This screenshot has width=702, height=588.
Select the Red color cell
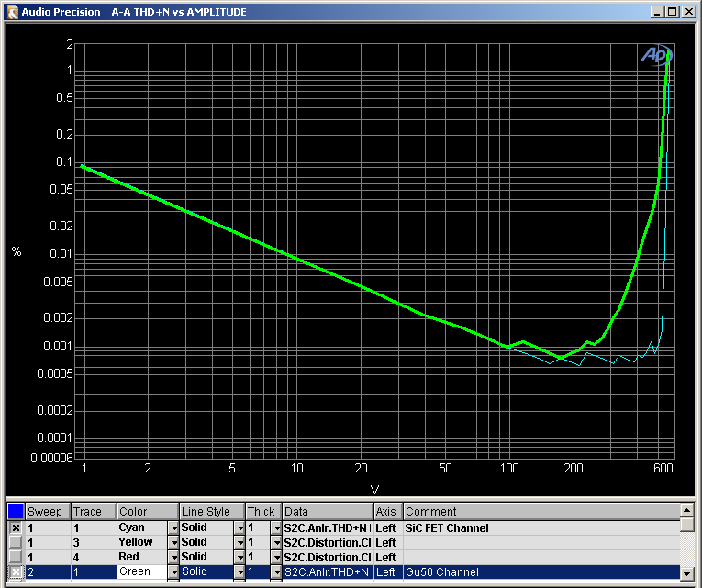pyautogui.click(x=141, y=558)
